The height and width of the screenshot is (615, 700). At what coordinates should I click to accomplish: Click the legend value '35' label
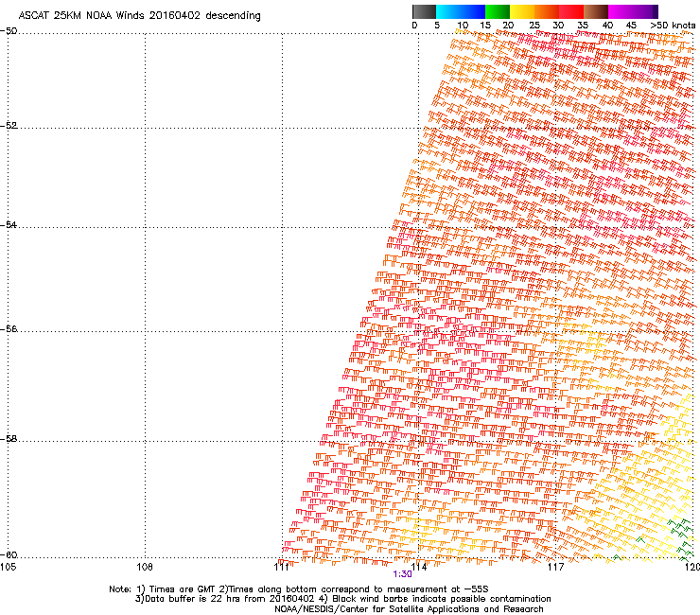[583, 26]
